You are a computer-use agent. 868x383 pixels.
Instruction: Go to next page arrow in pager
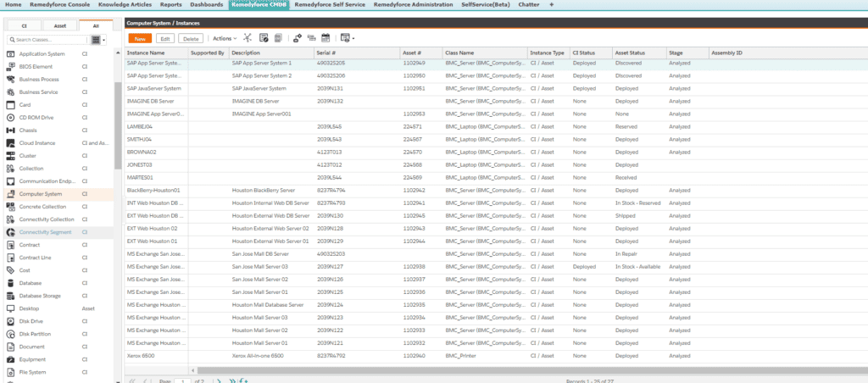220,380
